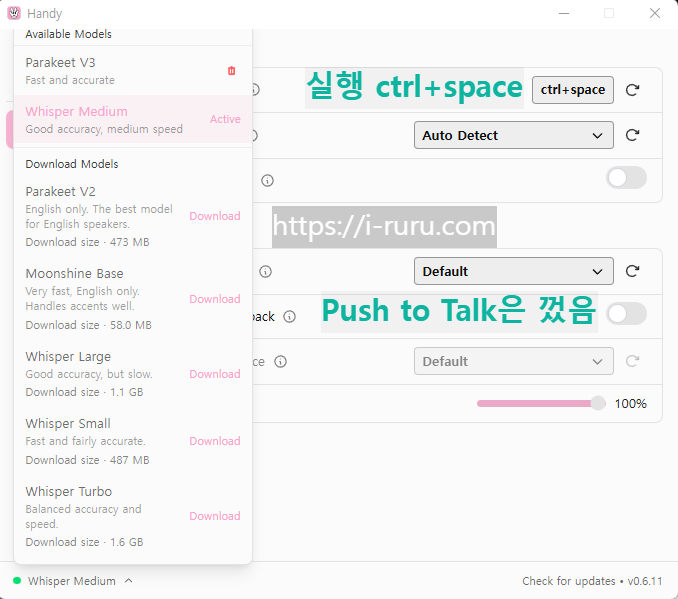This screenshot has height=599, width=678.
Task: Select Whisper Turbo model entry
Action: click(x=133, y=516)
